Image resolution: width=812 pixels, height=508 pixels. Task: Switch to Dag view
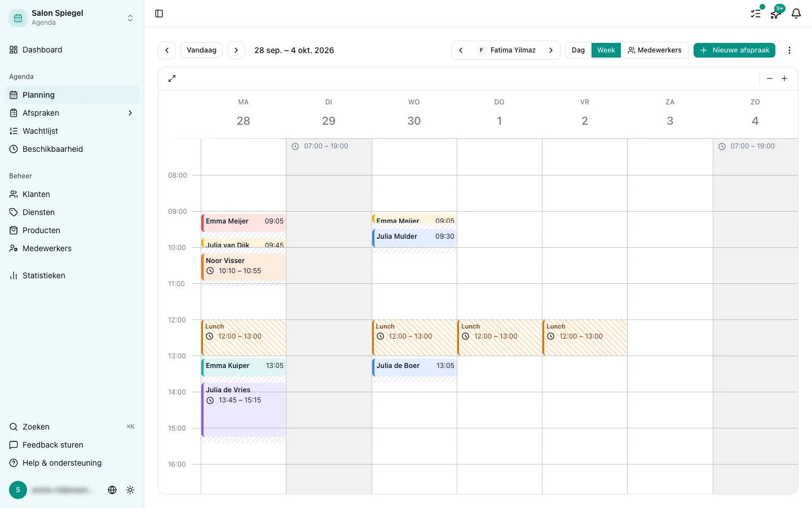coord(578,50)
